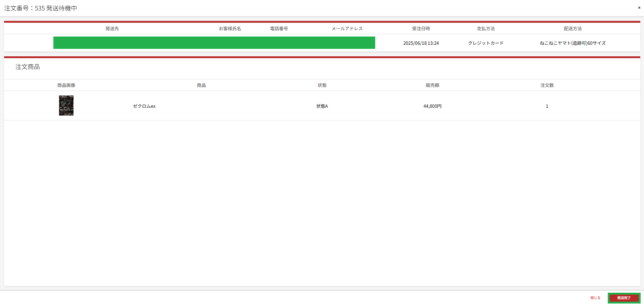
Task: Click the red 発送完了 button
Action: click(624, 298)
